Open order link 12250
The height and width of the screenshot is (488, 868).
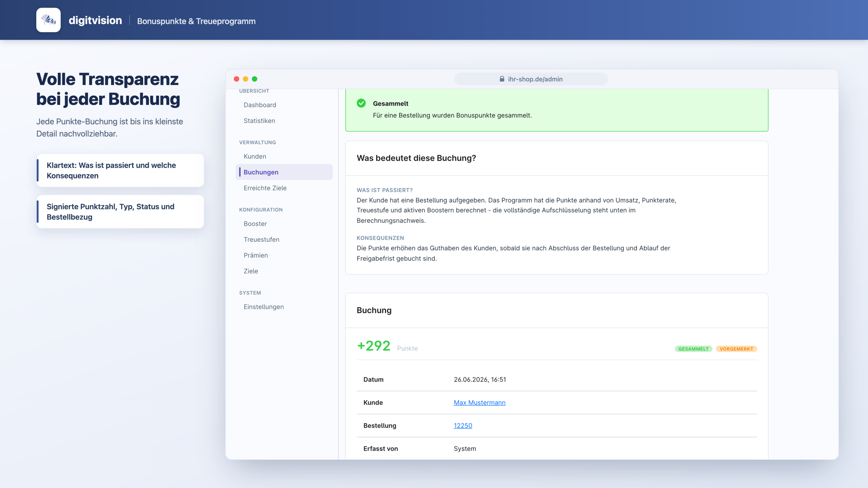click(x=463, y=426)
